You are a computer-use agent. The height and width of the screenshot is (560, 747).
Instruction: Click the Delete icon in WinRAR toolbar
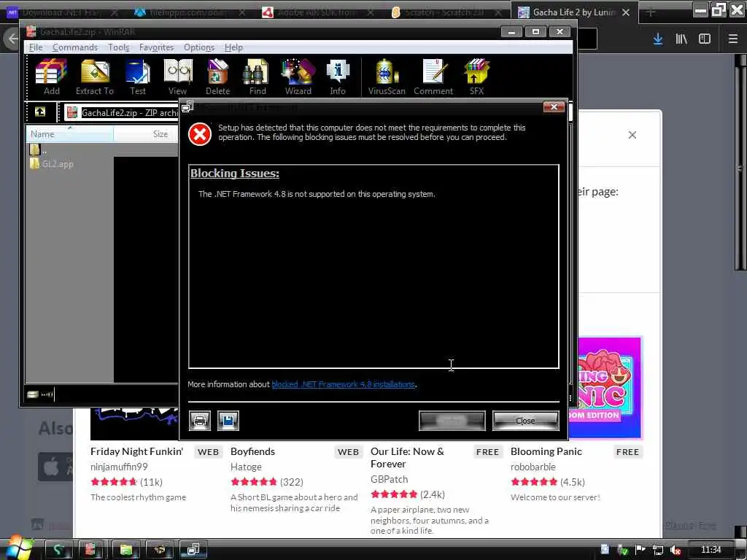[x=217, y=77]
